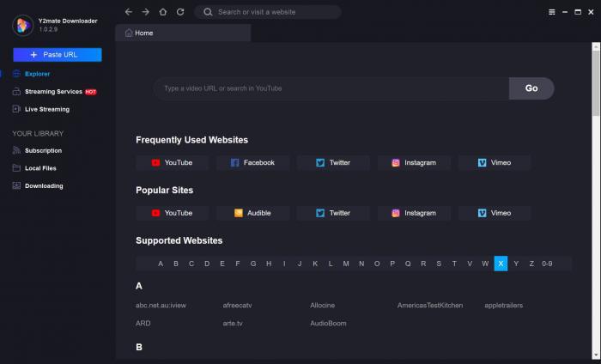
Task: Open the hamburger menu icon
Action: click(x=551, y=12)
